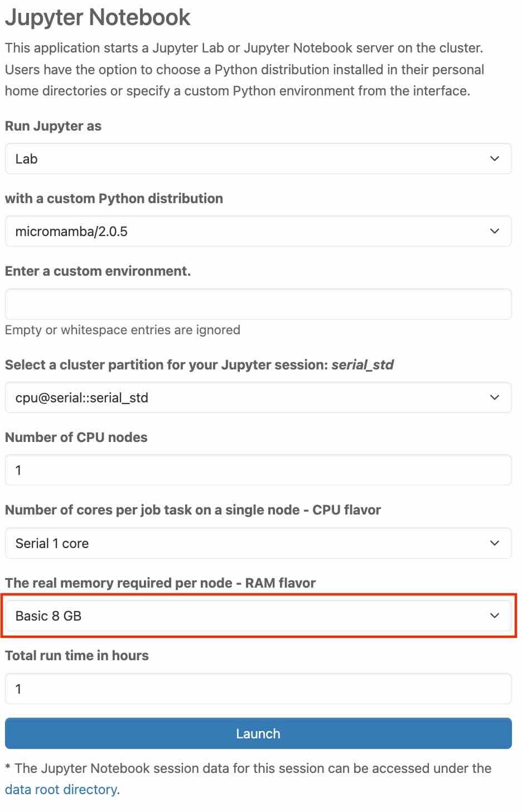This screenshot has height=812, width=522.
Task: Click chevron beside Serial 1 core
Action: pos(494,544)
